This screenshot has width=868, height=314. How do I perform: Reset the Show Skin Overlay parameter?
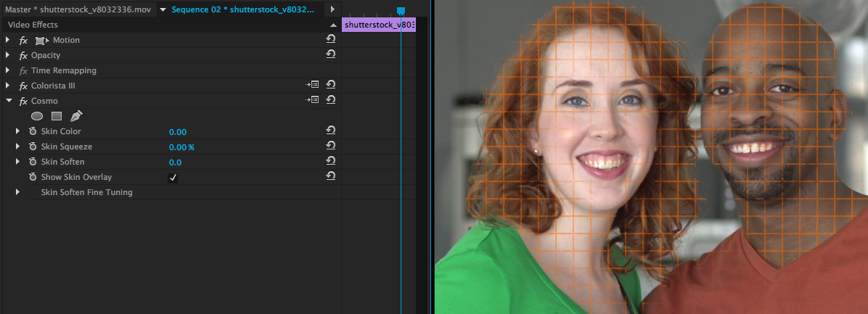(x=330, y=175)
